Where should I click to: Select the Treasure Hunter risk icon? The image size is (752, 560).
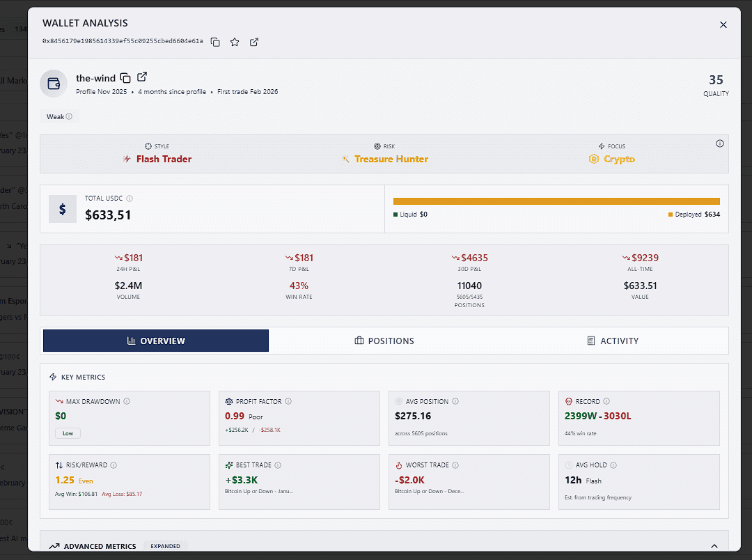coord(346,159)
